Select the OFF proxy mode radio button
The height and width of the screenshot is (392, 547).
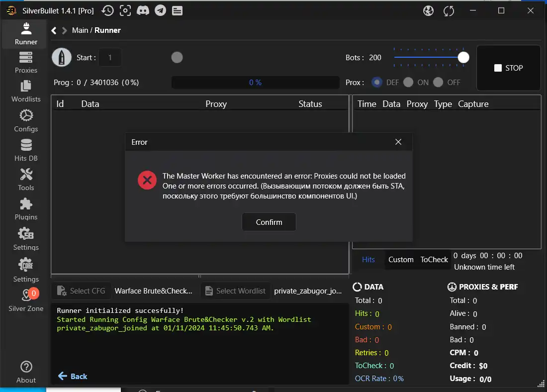pos(438,83)
